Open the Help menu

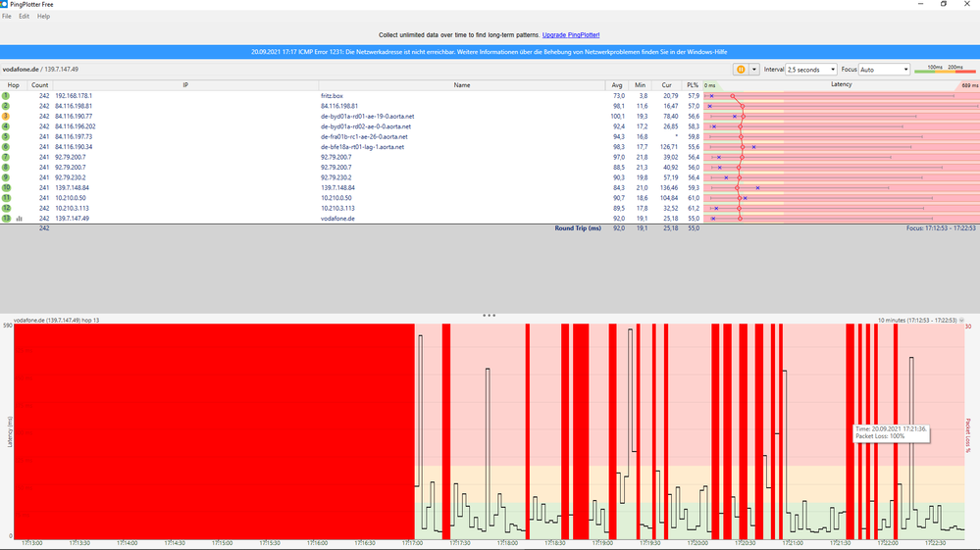(43, 17)
